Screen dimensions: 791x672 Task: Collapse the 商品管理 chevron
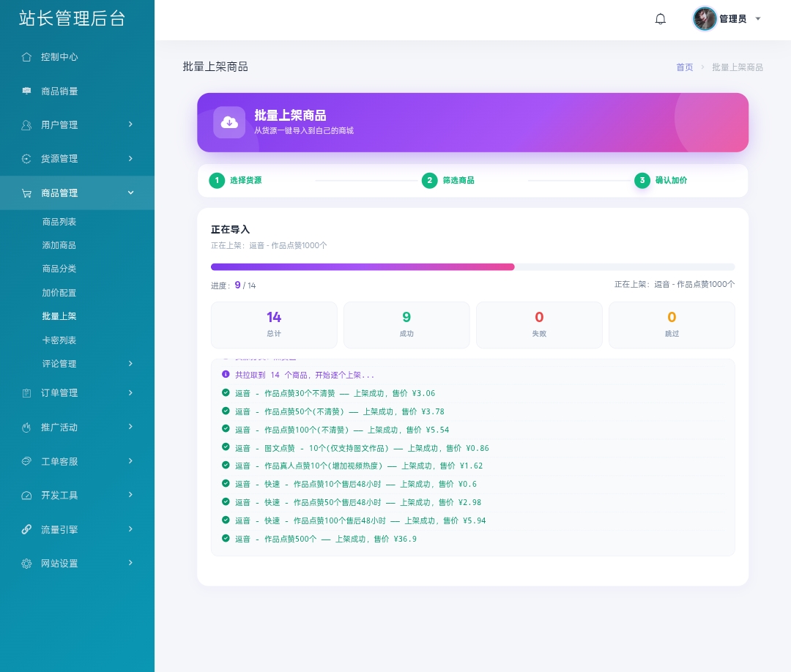(x=130, y=193)
